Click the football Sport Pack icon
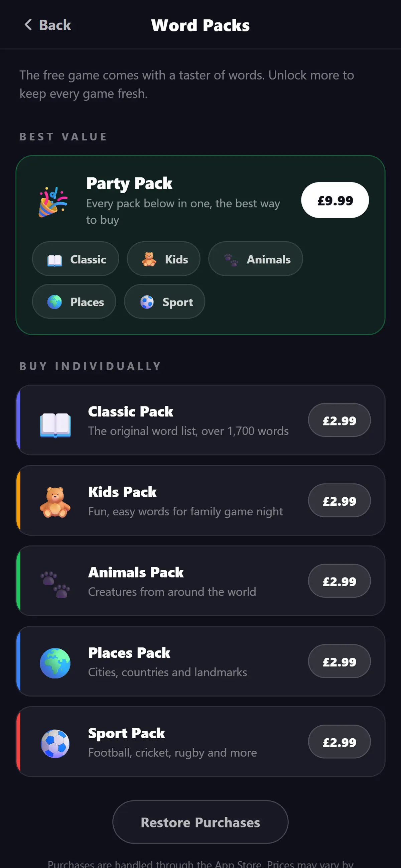 (x=55, y=743)
